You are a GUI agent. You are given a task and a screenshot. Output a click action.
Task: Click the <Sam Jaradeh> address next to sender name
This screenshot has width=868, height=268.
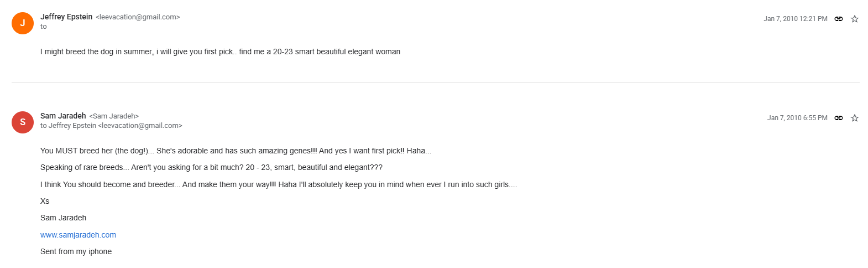[114, 116]
